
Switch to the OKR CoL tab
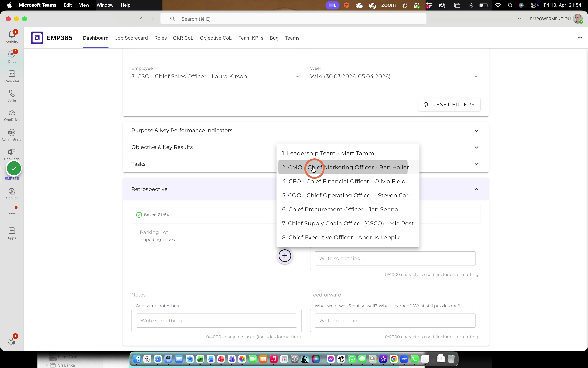[x=183, y=38]
